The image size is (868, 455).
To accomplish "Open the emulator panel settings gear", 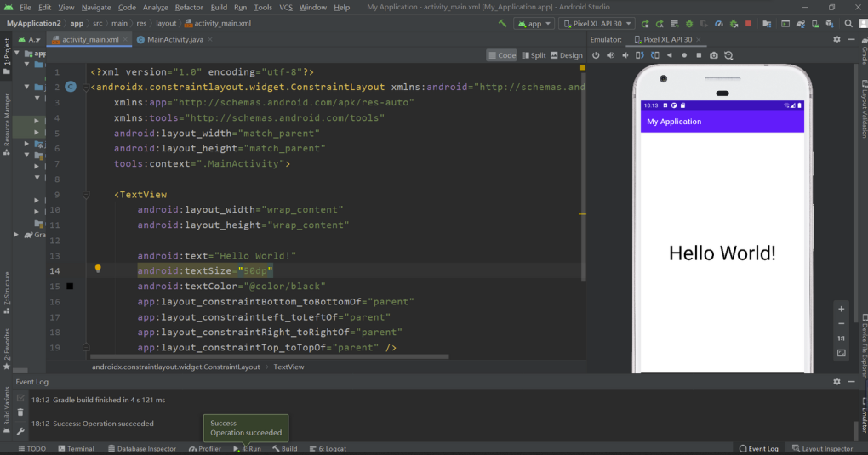I will pyautogui.click(x=837, y=39).
